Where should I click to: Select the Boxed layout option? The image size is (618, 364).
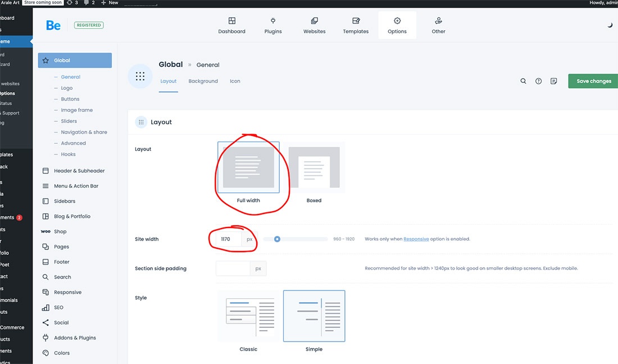[314, 167]
